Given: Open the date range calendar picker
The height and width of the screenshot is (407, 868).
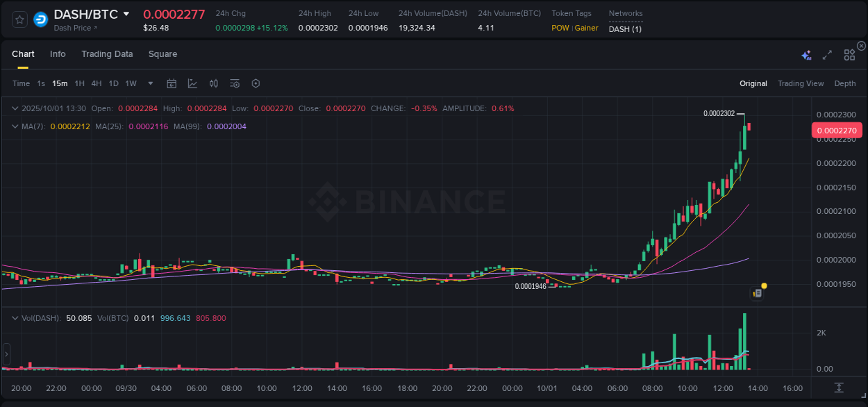Looking at the screenshot, I should (x=172, y=83).
